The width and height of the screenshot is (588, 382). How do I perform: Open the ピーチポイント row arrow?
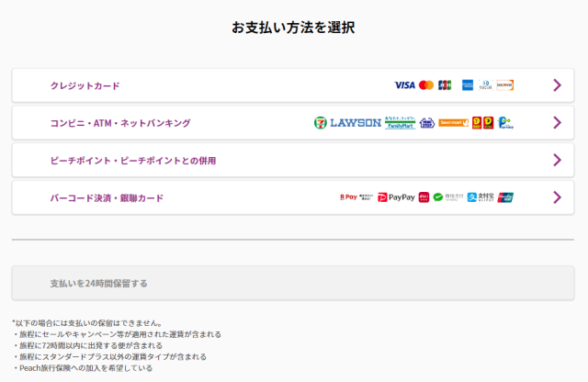tap(557, 160)
